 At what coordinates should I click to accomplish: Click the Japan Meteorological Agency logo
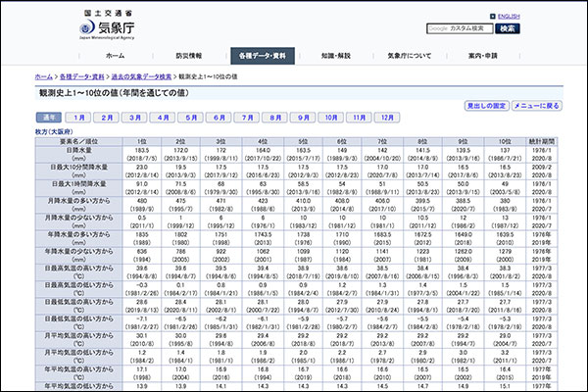(107, 25)
